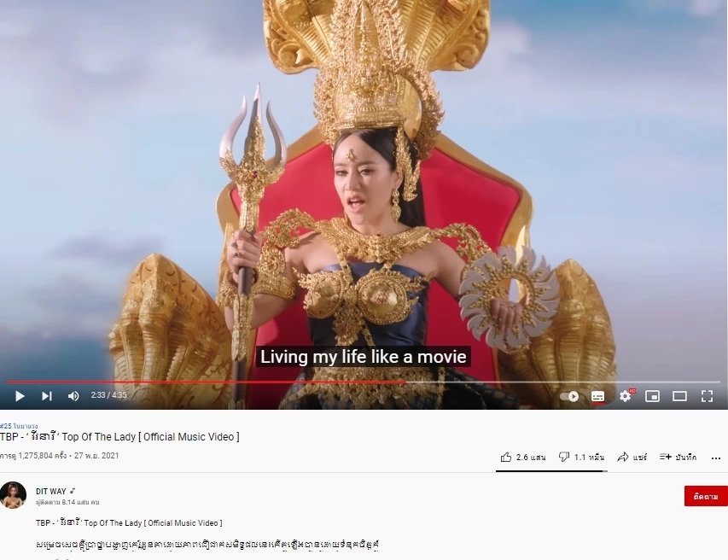Turn off subtitles captions button
Screen dimensions: 728x560
tap(597, 397)
